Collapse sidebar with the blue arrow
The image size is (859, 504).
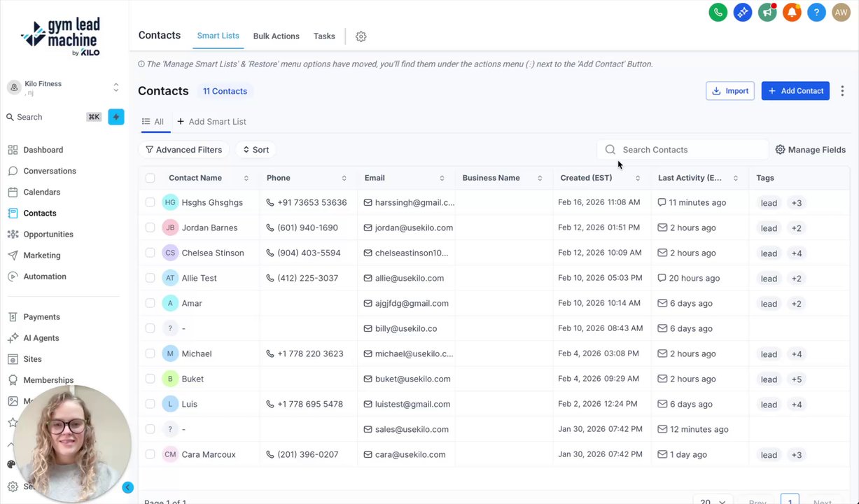127,487
